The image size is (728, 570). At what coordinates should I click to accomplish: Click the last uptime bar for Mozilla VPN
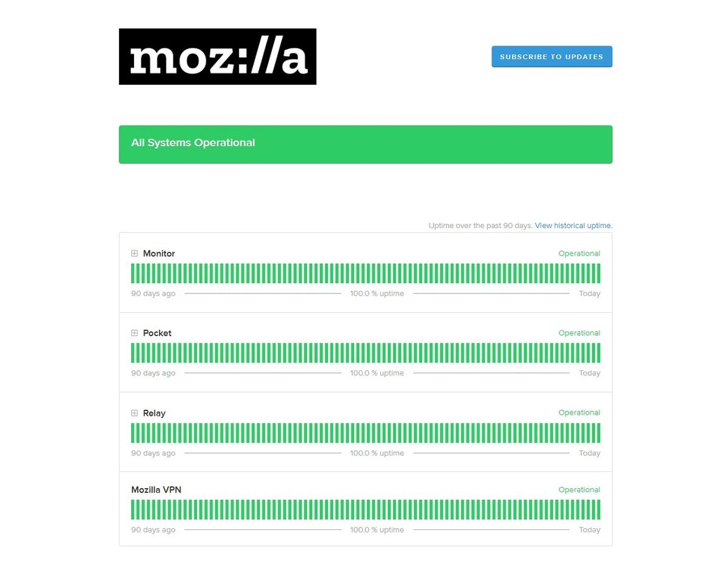coord(598,509)
